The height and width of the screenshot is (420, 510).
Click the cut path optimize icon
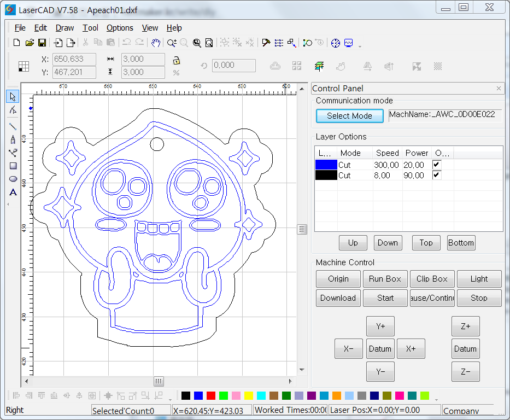click(x=307, y=43)
